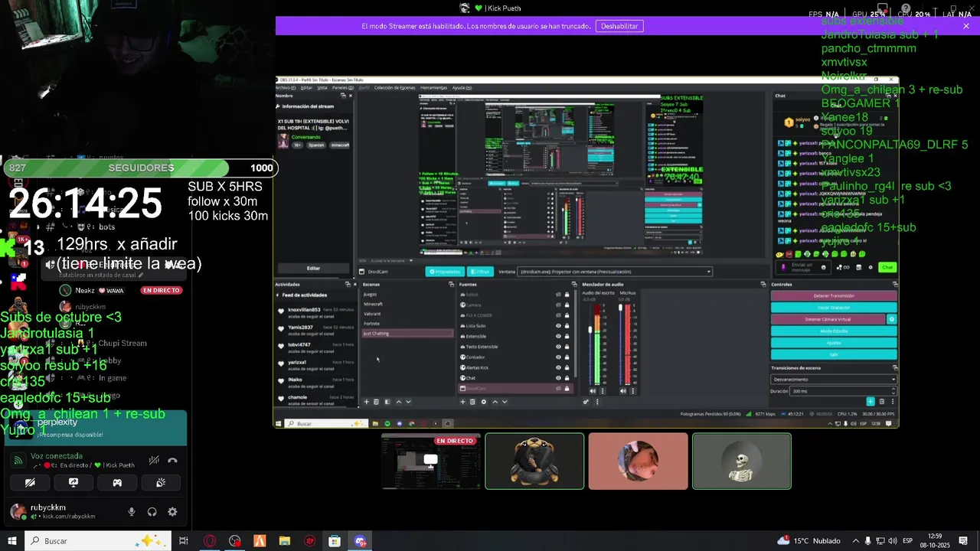This screenshot has height=551, width=980.
Task: Mute the Mic/Aux channel speaker icon
Action: coord(622,391)
